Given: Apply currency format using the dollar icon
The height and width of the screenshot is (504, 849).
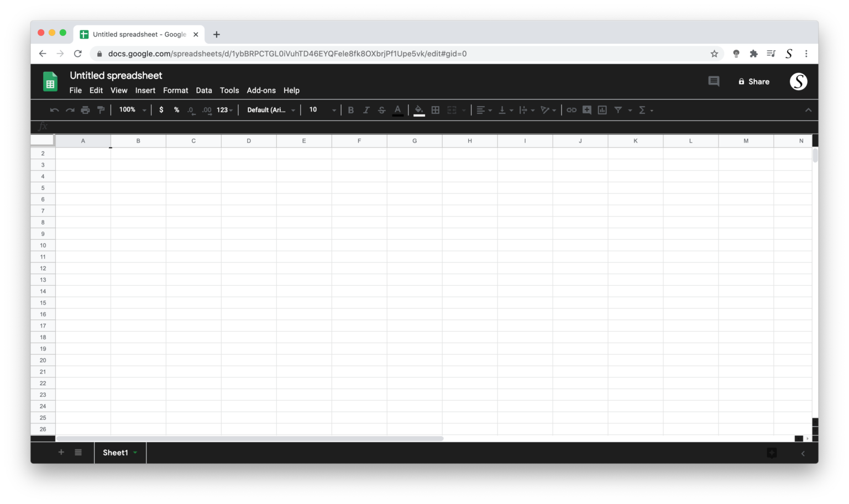Looking at the screenshot, I should click(x=161, y=110).
